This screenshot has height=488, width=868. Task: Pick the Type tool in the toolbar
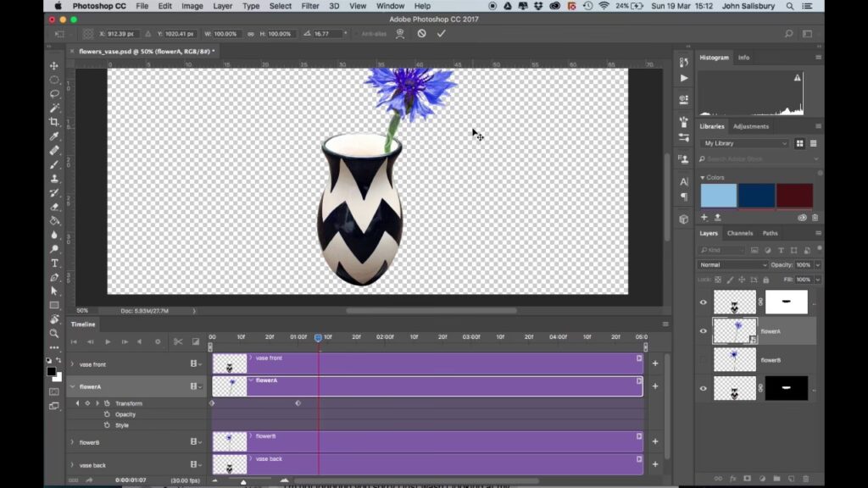(54, 263)
